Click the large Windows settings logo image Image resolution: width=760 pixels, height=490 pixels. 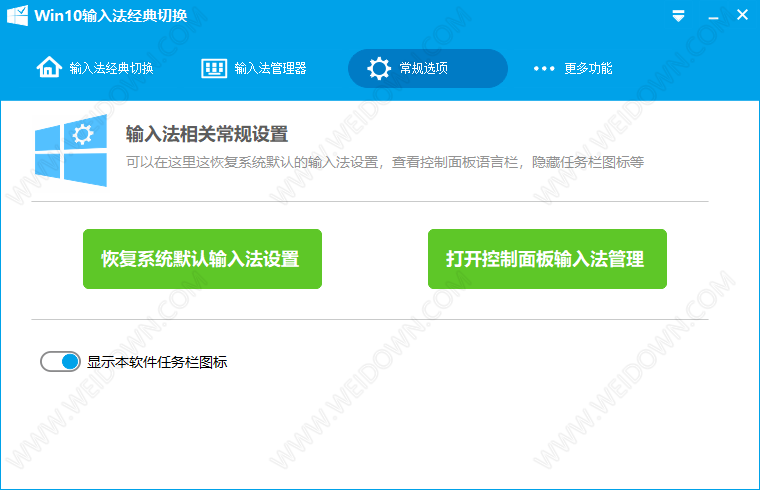[71, 150]
